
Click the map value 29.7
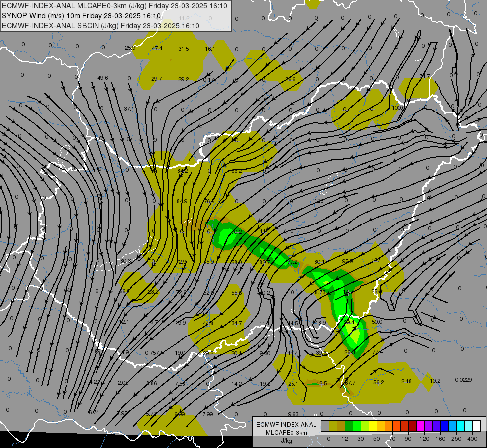(x=157, y=79)
